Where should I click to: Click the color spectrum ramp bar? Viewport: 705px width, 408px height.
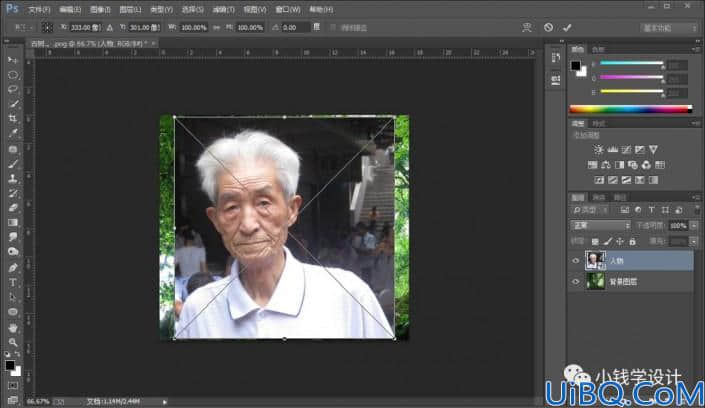(631, 109)
